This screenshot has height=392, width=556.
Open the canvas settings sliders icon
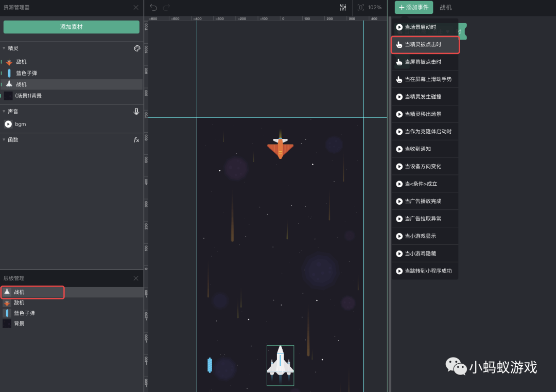click(x=342, y=7)
